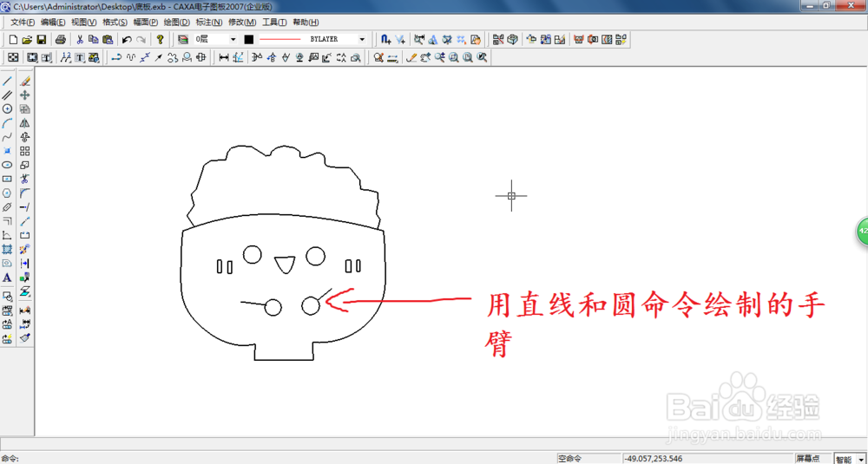Select the Fillet corner tool
868x464 pixels.
(x=25, y=193)
